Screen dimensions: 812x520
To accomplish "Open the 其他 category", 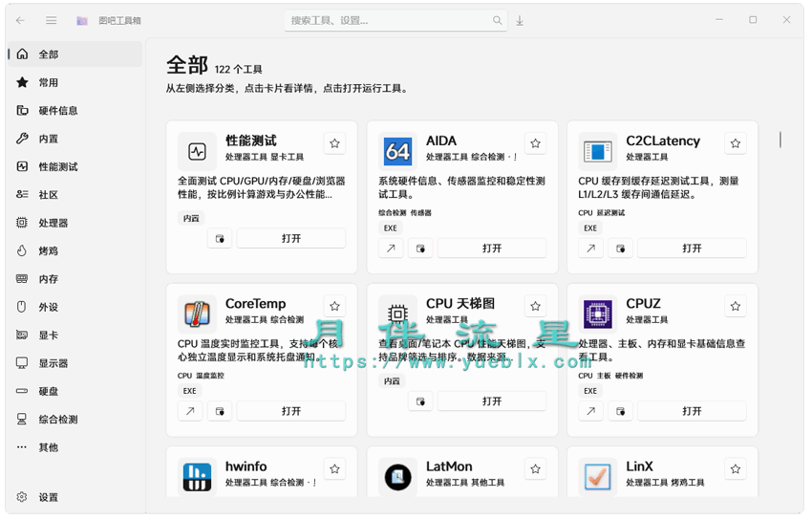I will point(75,447).
